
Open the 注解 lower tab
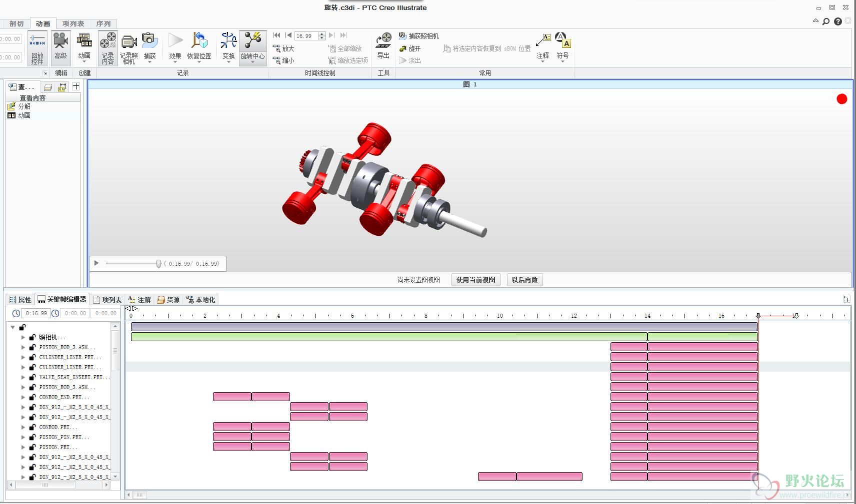[139, 300]
